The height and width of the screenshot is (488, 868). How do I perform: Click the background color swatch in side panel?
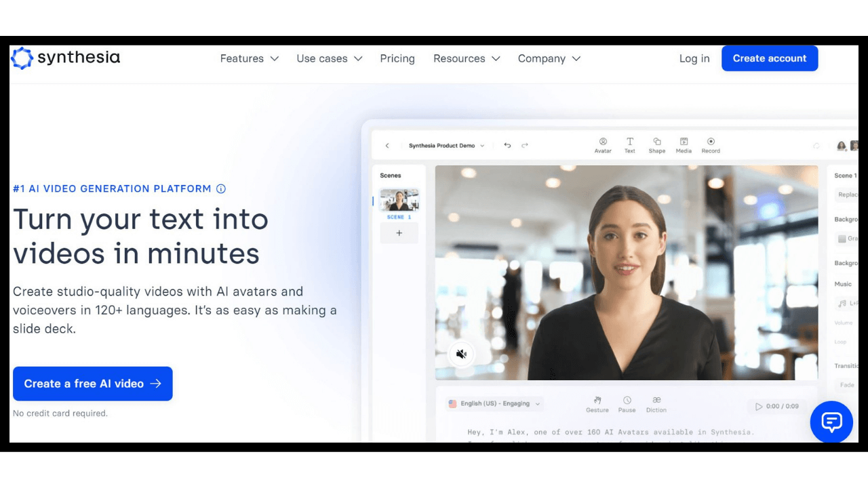point(842,239)
